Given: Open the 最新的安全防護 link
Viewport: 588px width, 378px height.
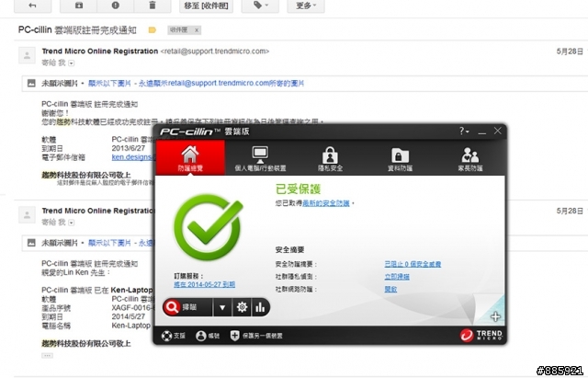Looking at the screenshot, I should pyautogui.click(x=326, y=203).
